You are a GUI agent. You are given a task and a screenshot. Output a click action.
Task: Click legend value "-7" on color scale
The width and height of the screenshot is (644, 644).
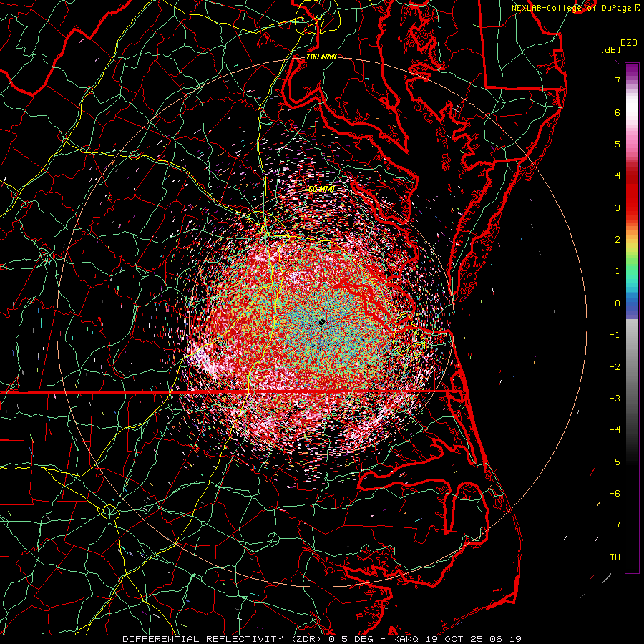click(x=615, y=525)
